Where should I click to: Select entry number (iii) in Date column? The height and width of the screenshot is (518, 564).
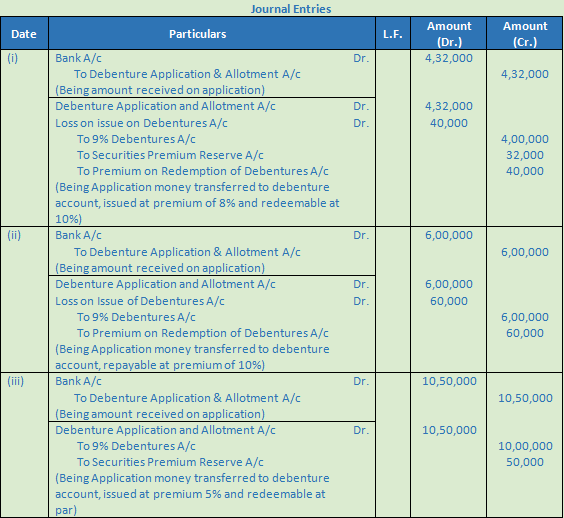point(15,381)
